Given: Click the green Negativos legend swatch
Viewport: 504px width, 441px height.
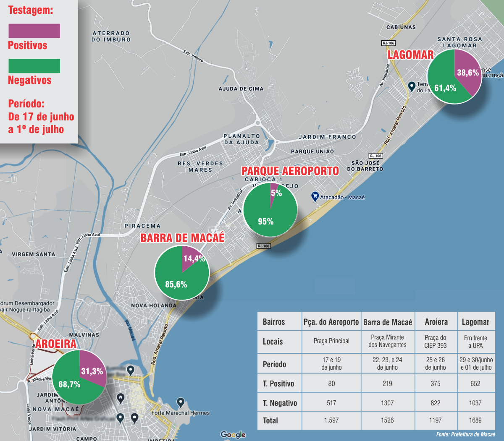Looking at the screenshot, I should click(34, 66).
